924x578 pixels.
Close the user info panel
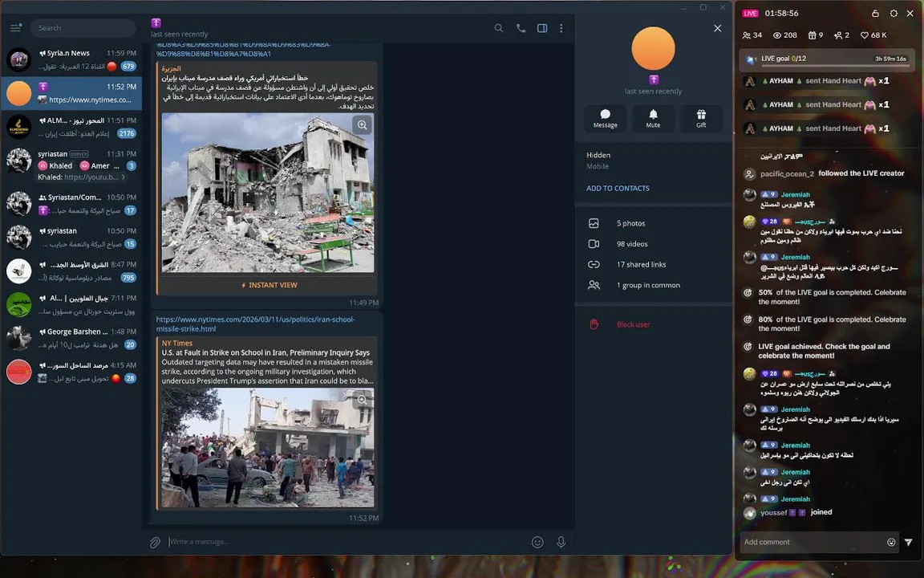point(717,28)
